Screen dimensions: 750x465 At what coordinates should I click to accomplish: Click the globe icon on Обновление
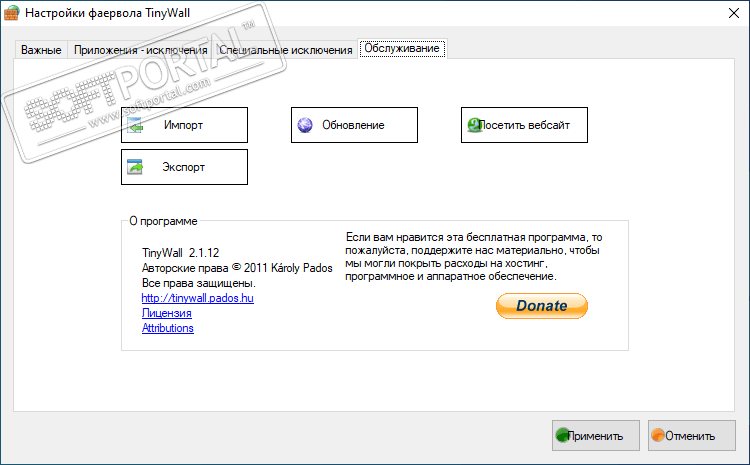click(305, 125)
